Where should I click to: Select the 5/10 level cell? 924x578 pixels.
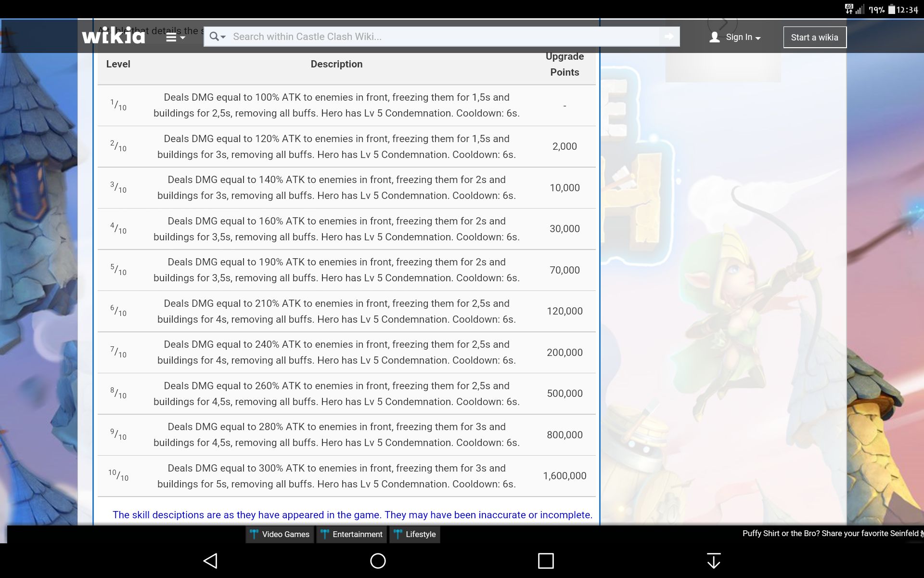(x=118, y=270)
